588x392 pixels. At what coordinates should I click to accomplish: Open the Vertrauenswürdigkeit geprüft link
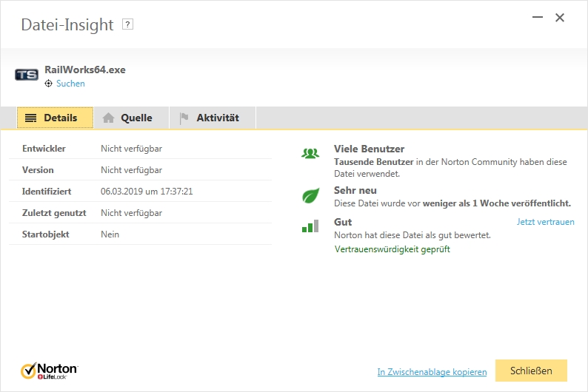coord(392,249)
